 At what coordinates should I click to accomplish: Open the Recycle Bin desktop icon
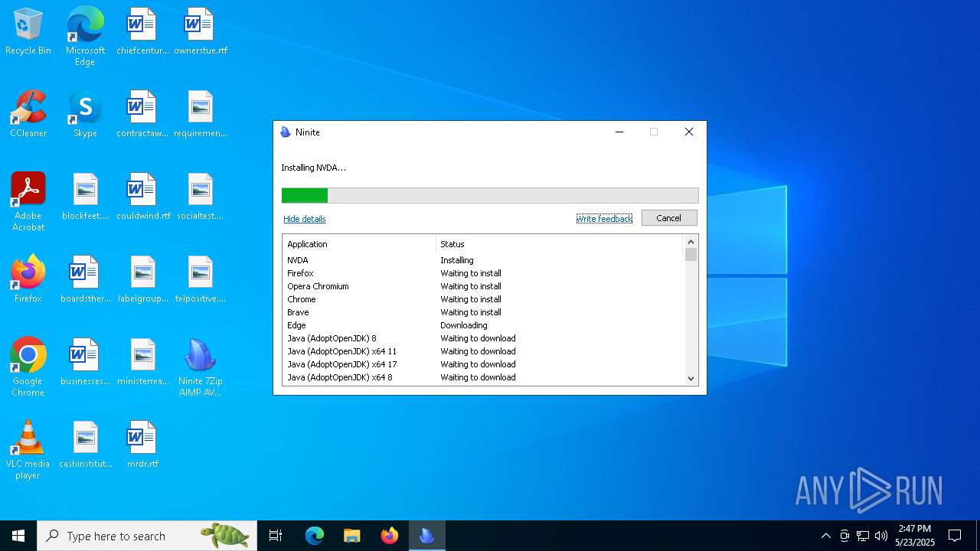[x=28, y=32]
